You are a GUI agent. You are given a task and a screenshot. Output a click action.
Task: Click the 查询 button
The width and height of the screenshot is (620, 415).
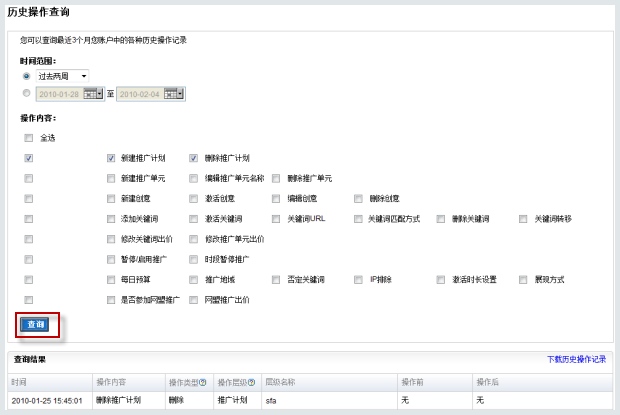click(x=36, y=324)
